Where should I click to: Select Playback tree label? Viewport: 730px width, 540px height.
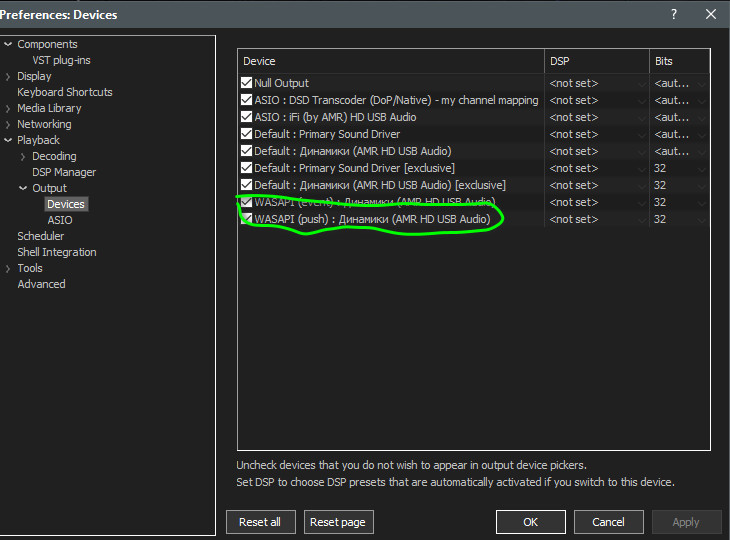point(38,140)
